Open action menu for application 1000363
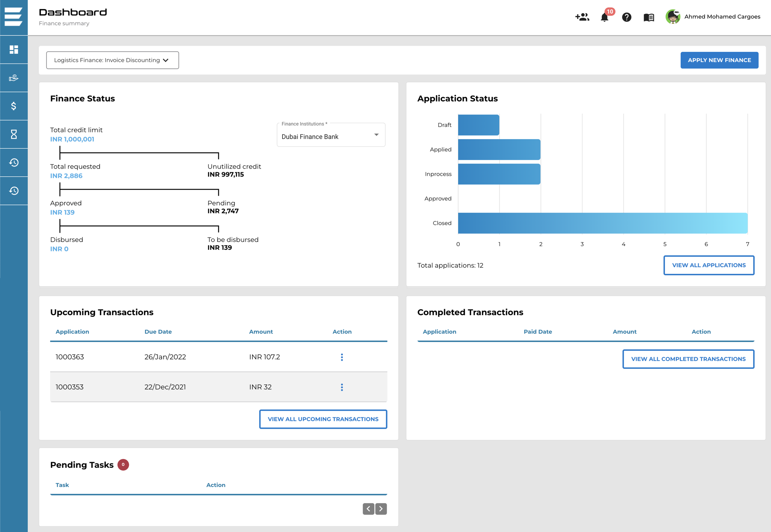This screenshot has width=771, height=532. click(342, 357)
